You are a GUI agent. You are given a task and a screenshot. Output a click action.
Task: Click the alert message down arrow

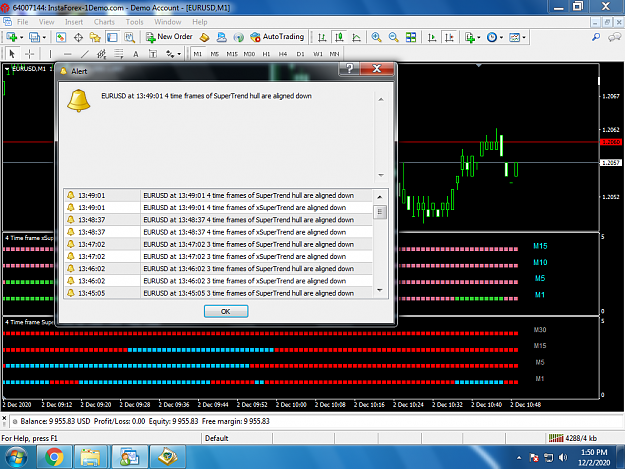point(381,175)
